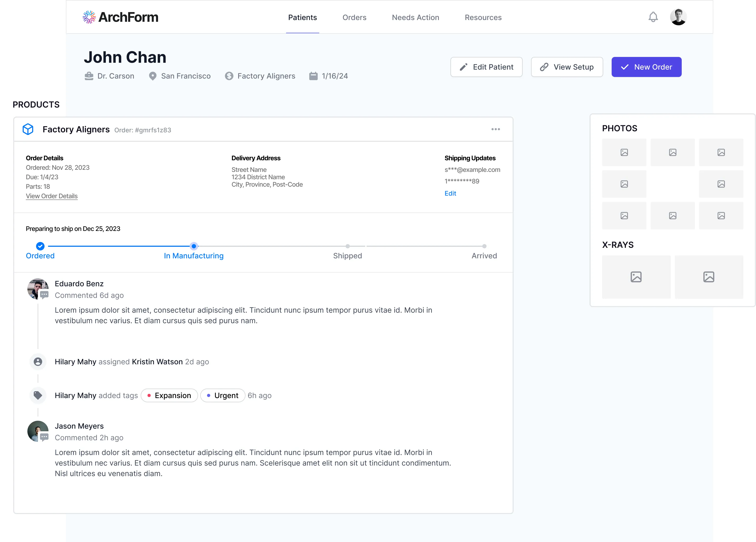
Task: Click the dollar icon beside Factory Aligners
Action: [229, 76]
